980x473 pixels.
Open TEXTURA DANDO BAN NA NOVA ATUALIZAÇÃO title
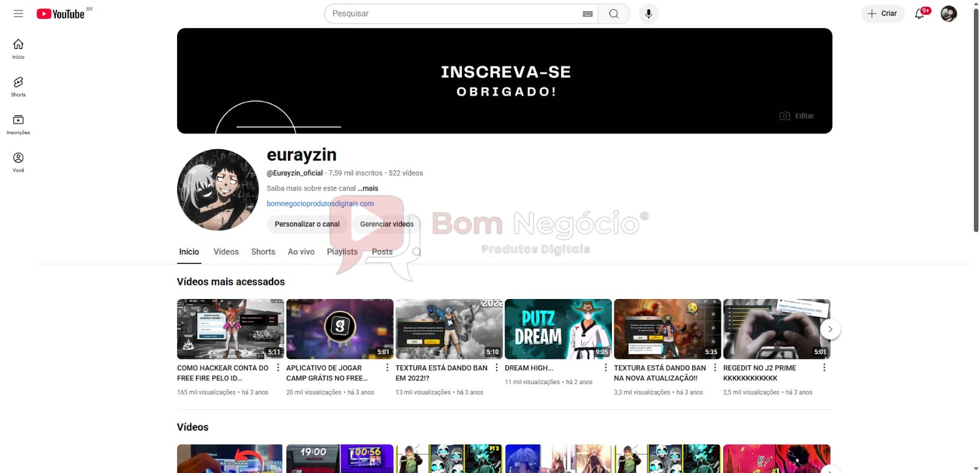[660, 373]
